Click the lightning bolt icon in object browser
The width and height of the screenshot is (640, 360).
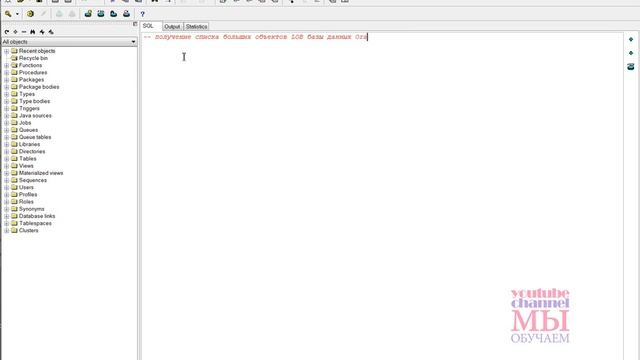(x=42, y=32)
